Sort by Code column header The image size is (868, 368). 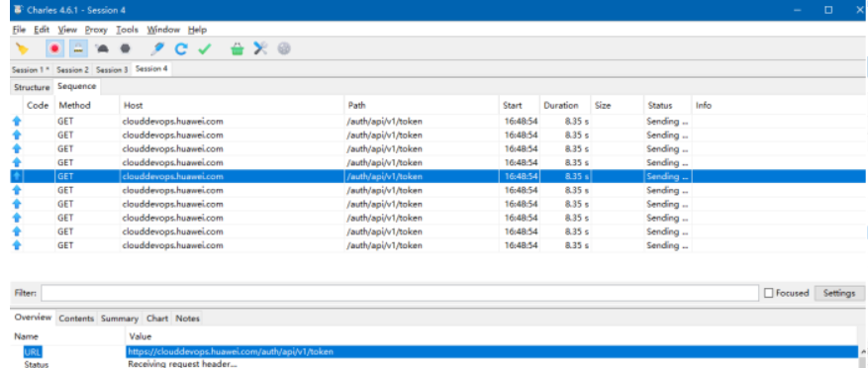point(39,105)
